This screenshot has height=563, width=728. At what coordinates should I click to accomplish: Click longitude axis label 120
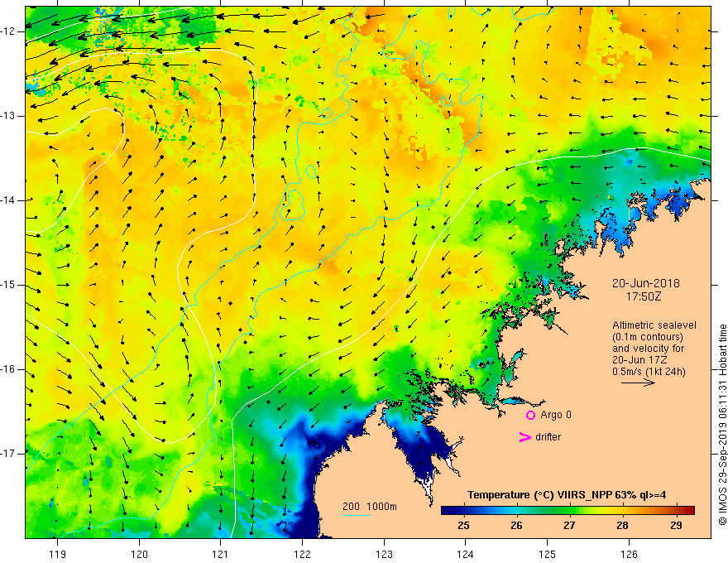click(139, 555)
